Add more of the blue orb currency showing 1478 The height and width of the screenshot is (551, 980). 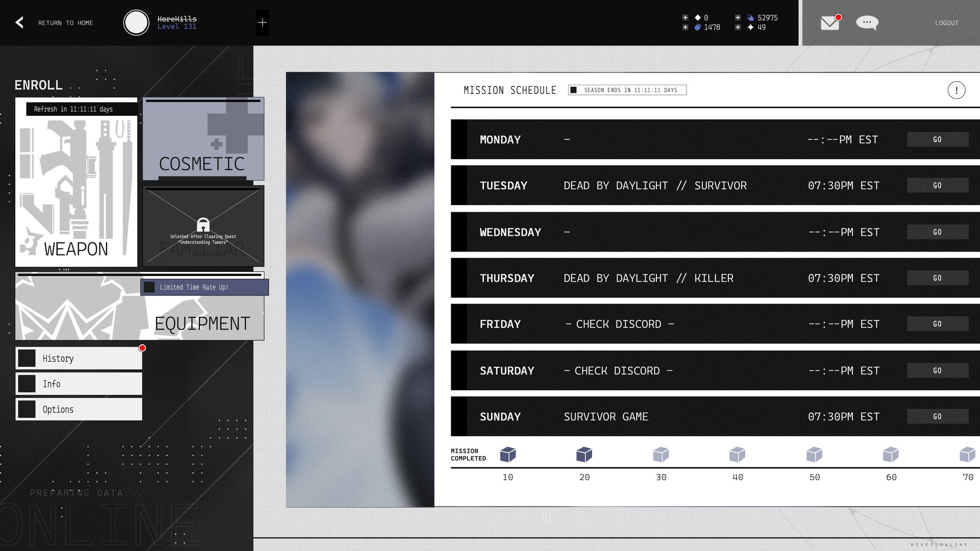click(685, 27)
